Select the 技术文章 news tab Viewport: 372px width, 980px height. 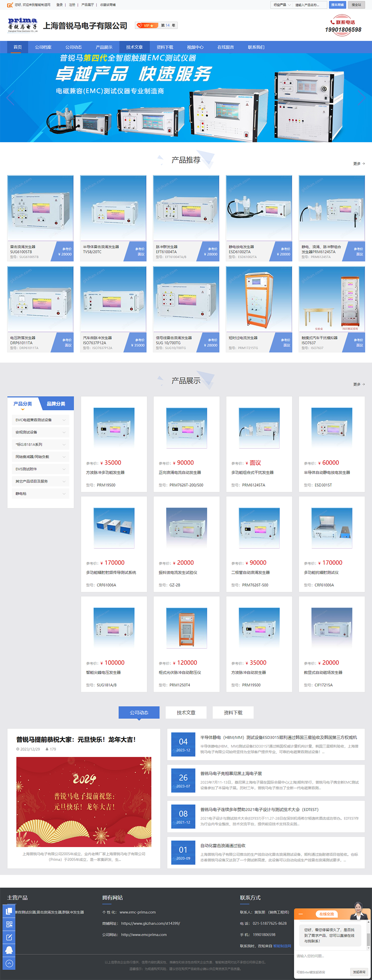pyautogui.click(x=186, y=712)
